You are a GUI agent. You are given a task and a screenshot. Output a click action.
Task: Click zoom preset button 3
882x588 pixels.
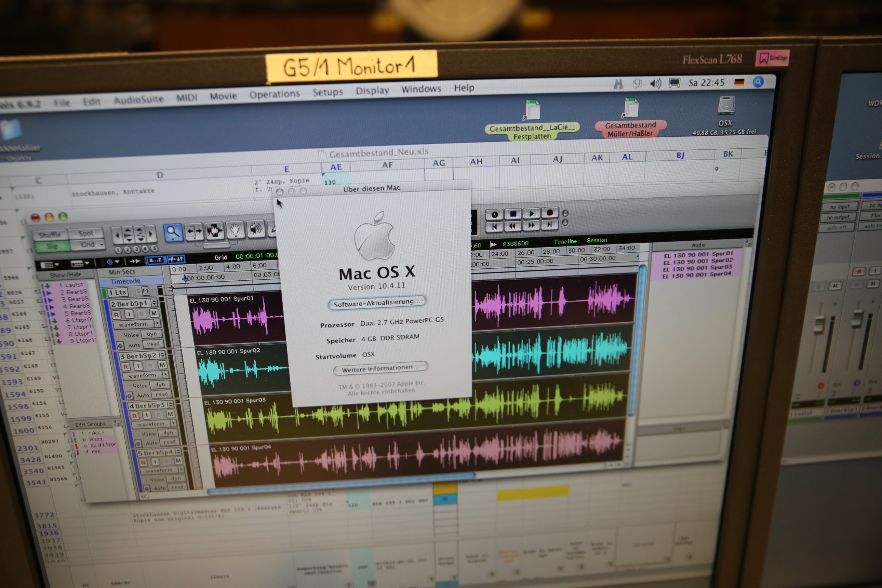tap(136, 249)
